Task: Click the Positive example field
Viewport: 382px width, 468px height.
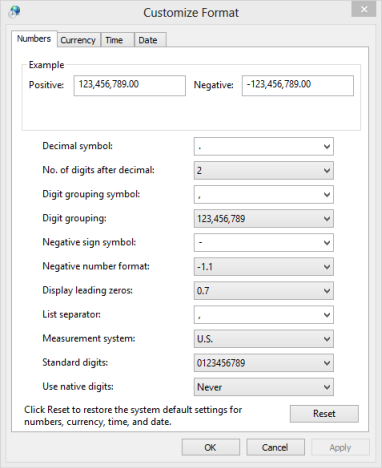Action: (130, 85)
